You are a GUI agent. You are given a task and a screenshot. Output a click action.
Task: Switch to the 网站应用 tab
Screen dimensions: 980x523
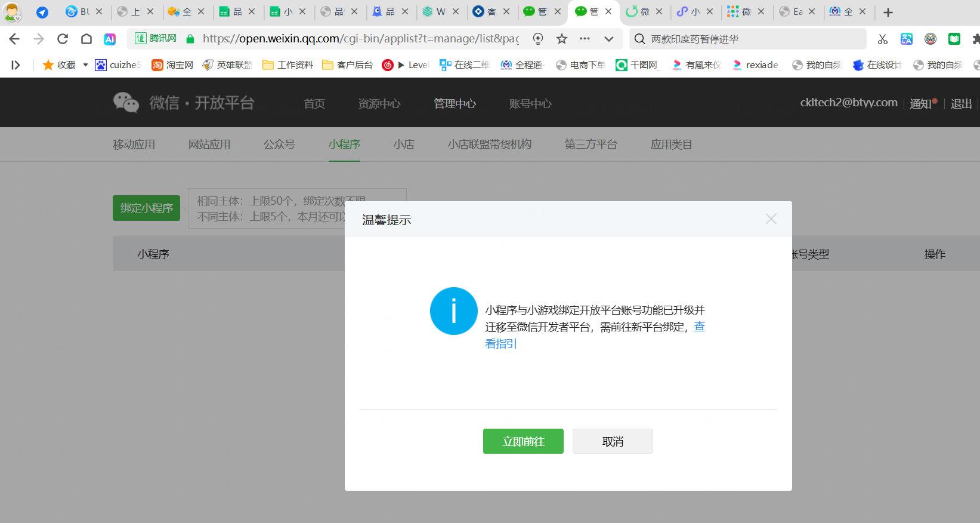point(209,144)
